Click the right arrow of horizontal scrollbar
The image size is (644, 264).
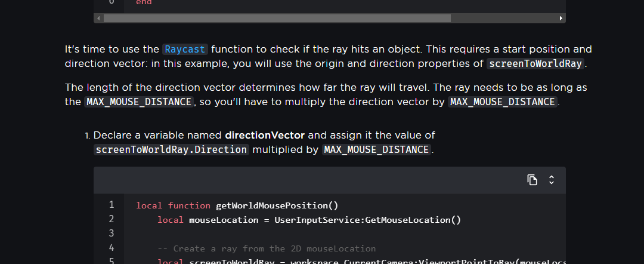pyautogui.click(x=561, y=19)
